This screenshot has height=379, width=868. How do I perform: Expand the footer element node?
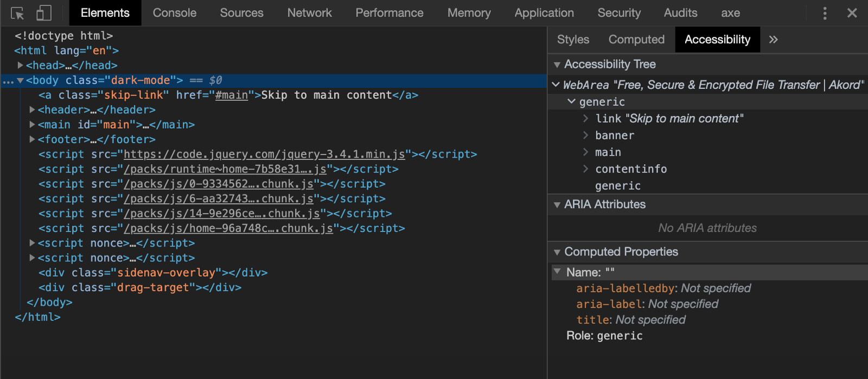point(32,139)
